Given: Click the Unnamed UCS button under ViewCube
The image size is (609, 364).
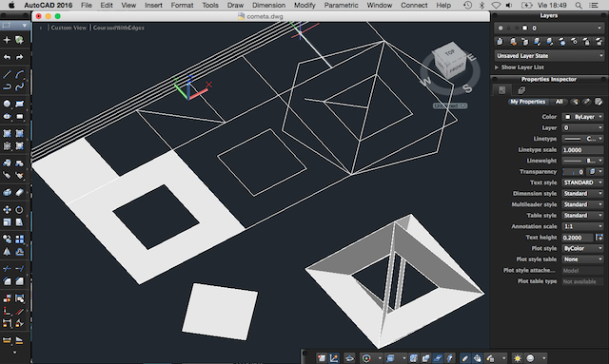Looking at the screenshot, I should point(450,105).
